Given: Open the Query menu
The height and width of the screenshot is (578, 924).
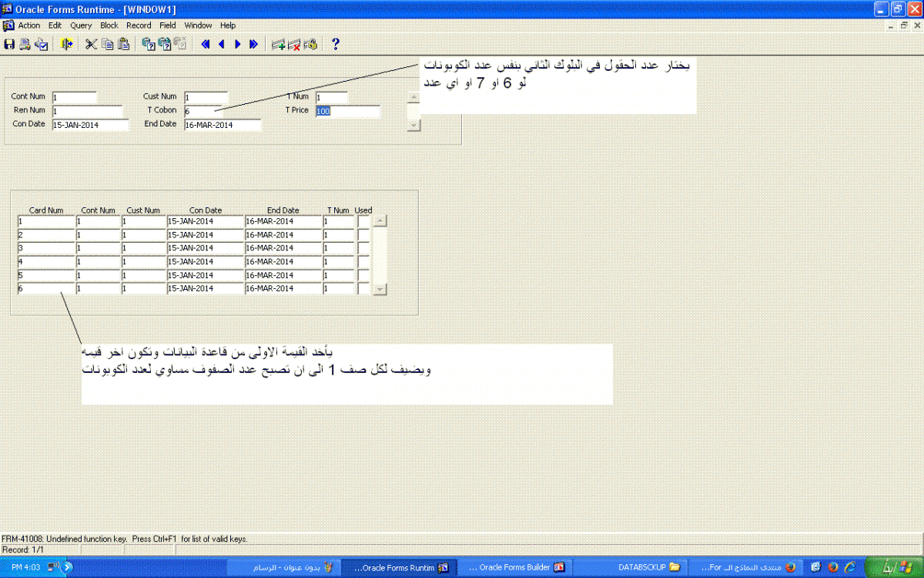Looking at the screenshot, I should pos(81,25).
